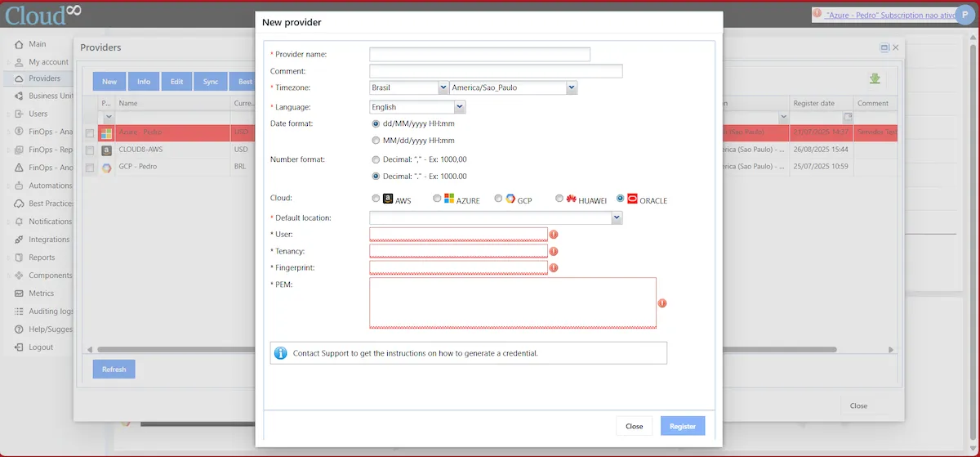Click Sync button in Providers toolbar
Screen dimensions: 980x457
[x=211, y=82]
